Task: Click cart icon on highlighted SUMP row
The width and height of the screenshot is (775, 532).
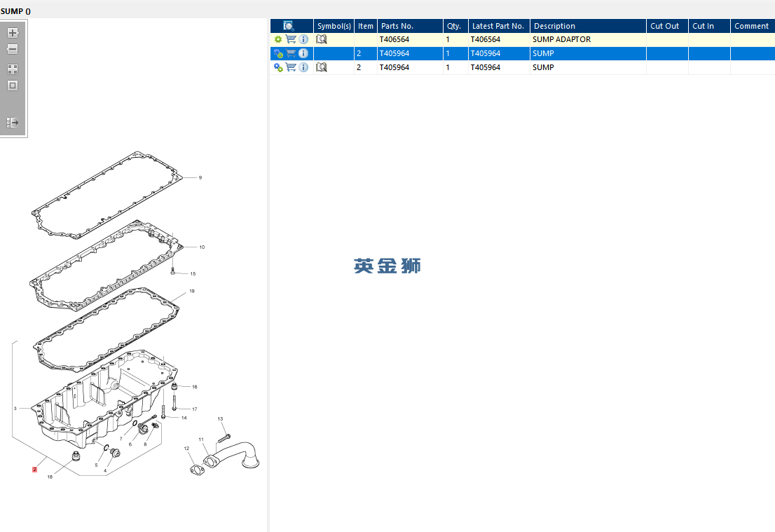Action: point(291,53)
